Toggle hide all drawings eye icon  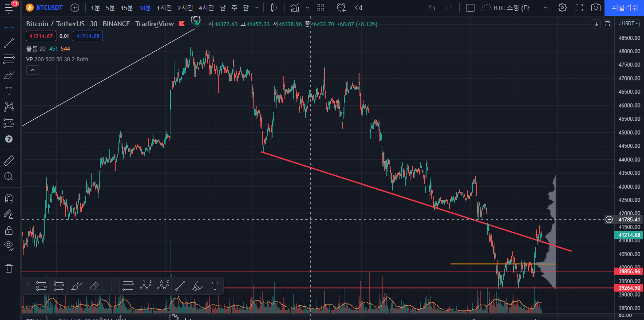coord(9,245)
